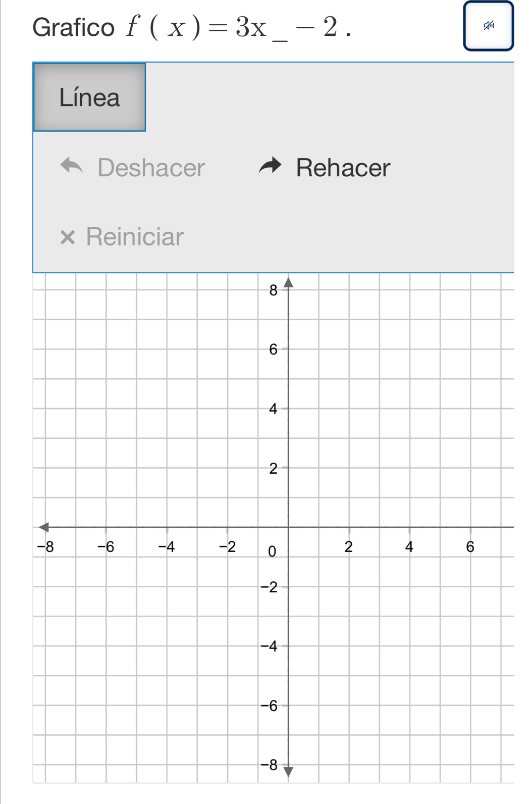Click grid point (−1, −5) on the graph
Viewport: 532px width, 804px height.
coord(258,676)
